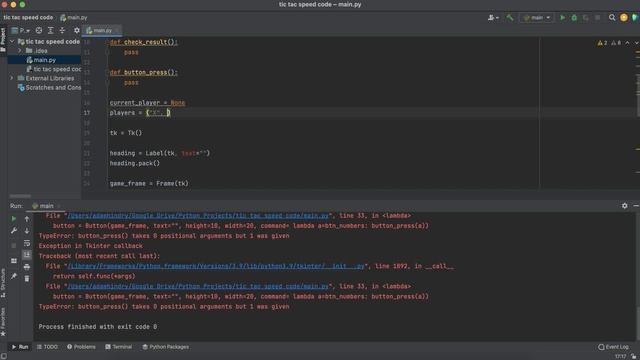Go to previous highlighted error arrow

(x=627, y=43)
